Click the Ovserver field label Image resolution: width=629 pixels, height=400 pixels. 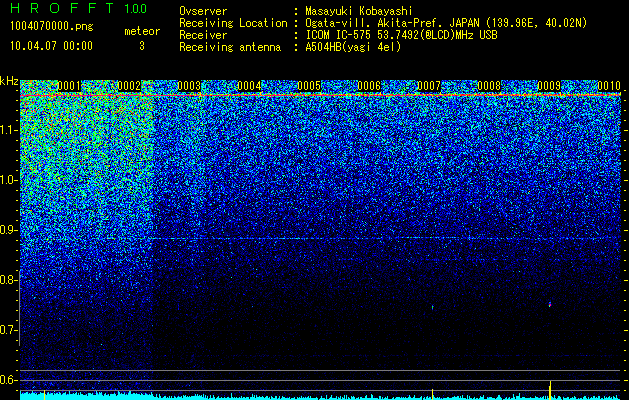tap(203, 11)
